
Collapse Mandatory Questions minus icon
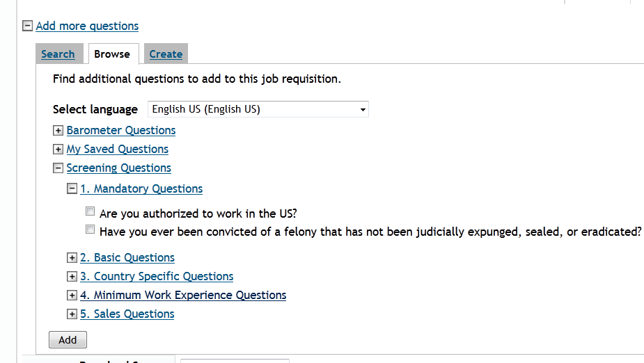pos(72,188)
